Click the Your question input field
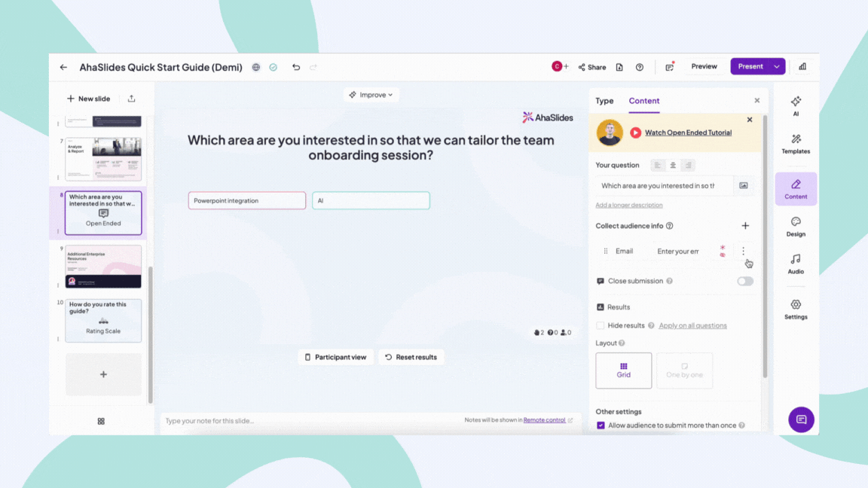868x488 pixels. [665, 186]
